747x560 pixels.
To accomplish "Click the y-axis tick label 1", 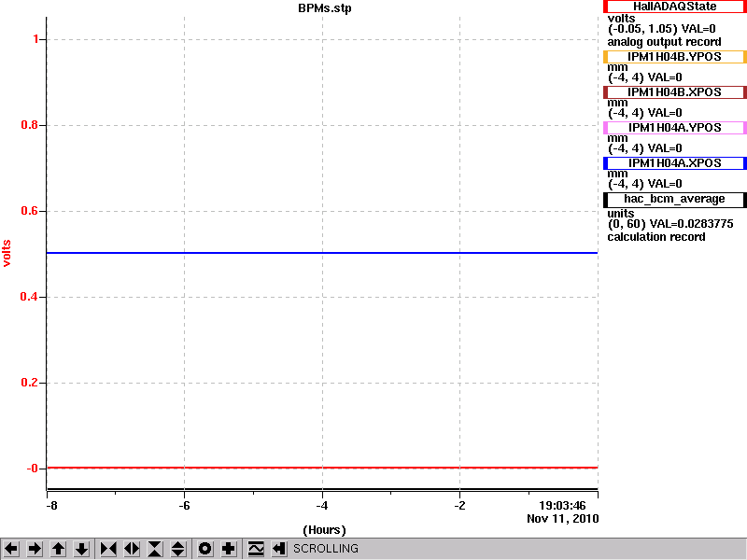I will pyautogui.click(x=35, y=39).
